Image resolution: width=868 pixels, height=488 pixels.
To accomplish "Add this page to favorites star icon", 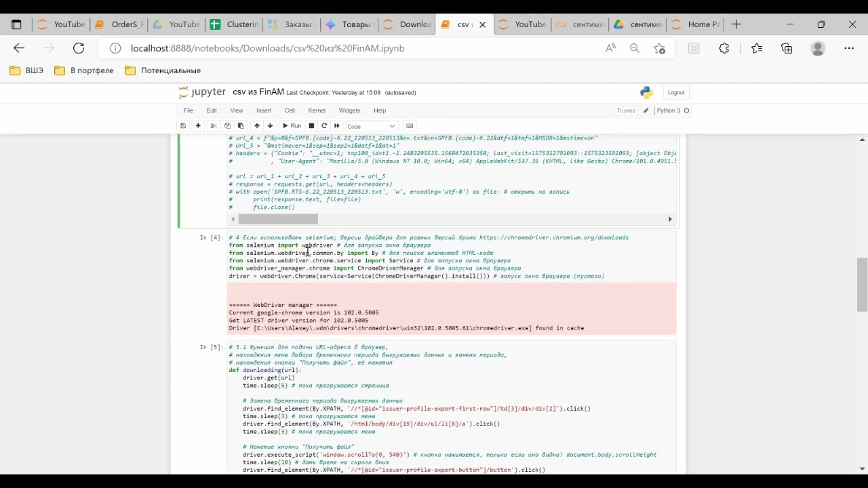I will click(x=659, y=48).
